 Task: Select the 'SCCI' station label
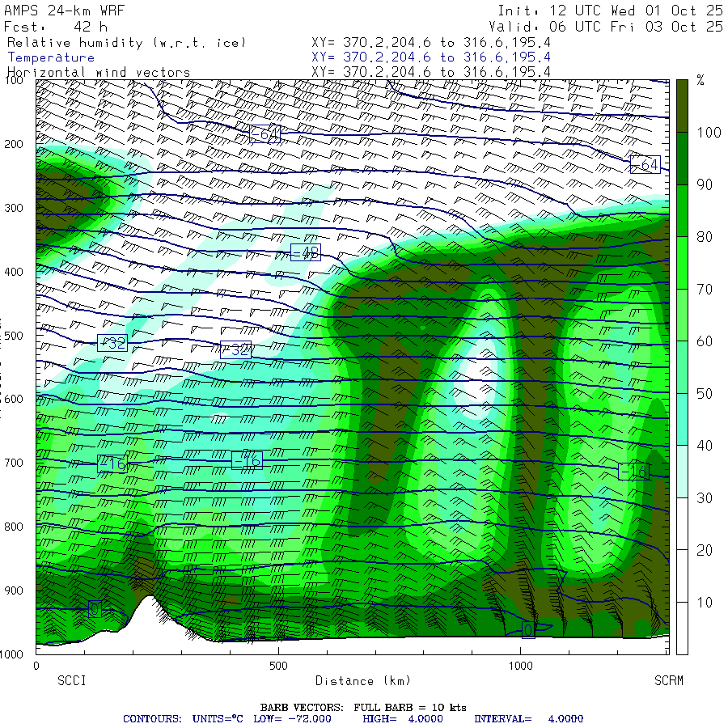(x=72, y=680)
